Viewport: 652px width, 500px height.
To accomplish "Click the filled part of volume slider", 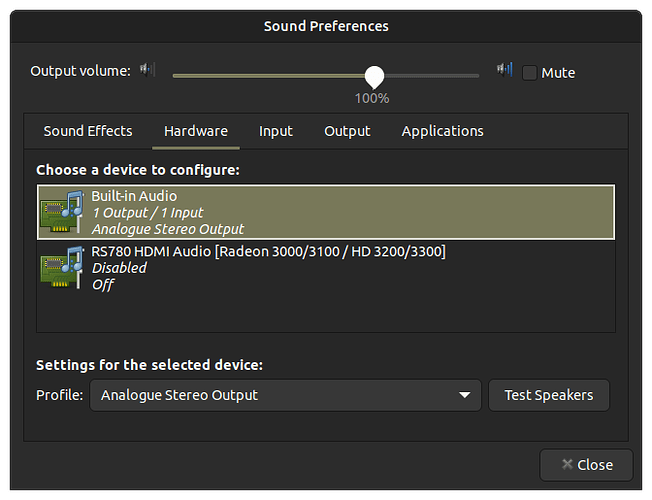I will tap(269, 76).
